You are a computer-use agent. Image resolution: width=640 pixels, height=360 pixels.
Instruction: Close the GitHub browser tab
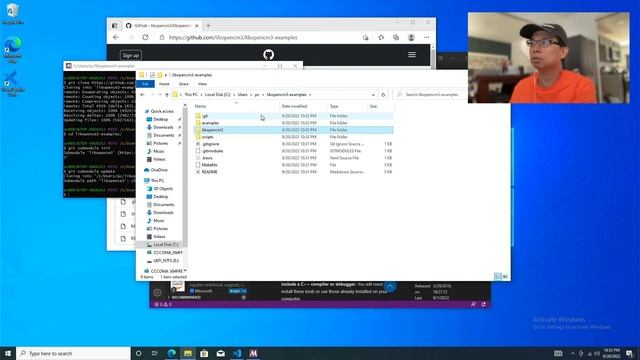click(x=197, y=26)
